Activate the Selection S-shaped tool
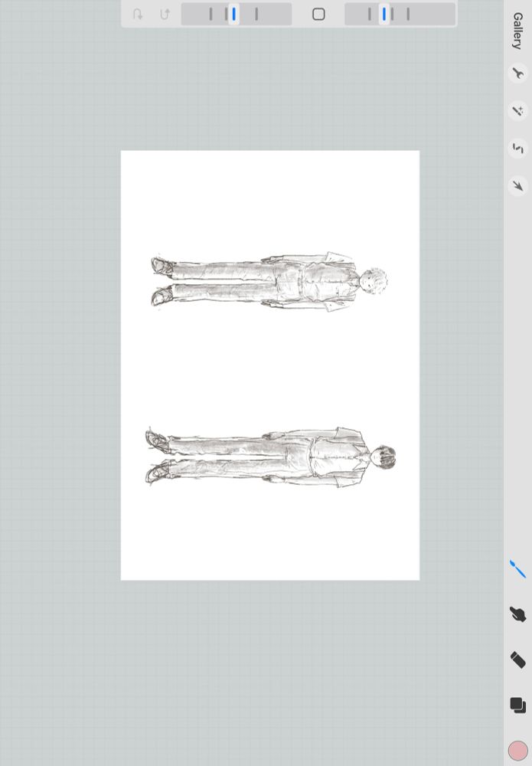Viewport: 532px width, 766px height. pos(517,148)
